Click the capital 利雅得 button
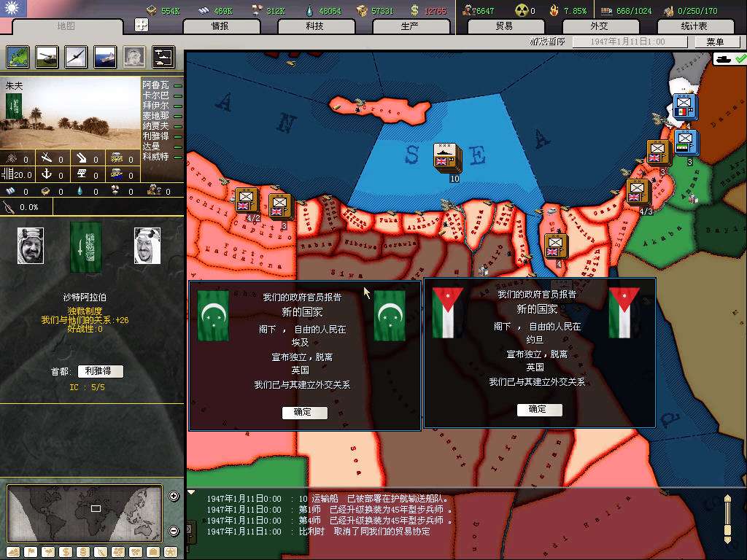Viewport: 747px width, 560px height. 100,371
